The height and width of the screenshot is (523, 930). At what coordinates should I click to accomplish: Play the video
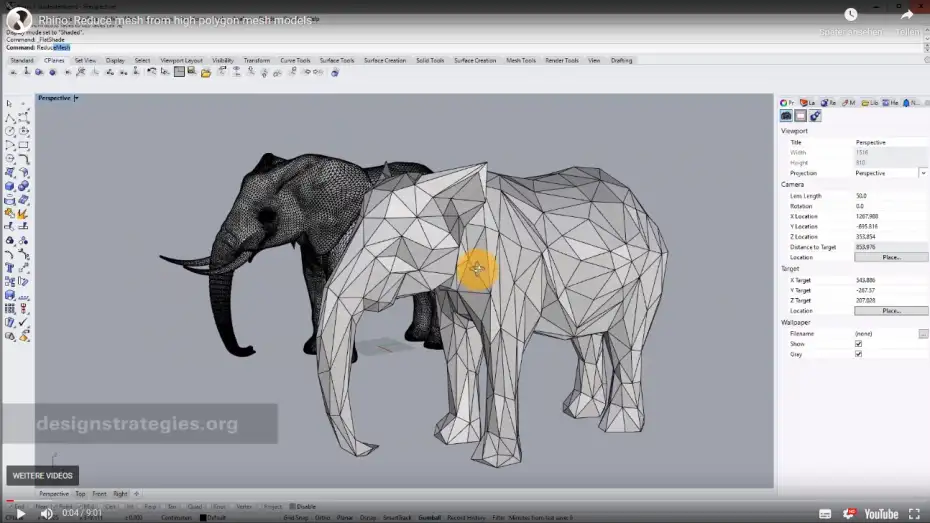coord(20,514)
